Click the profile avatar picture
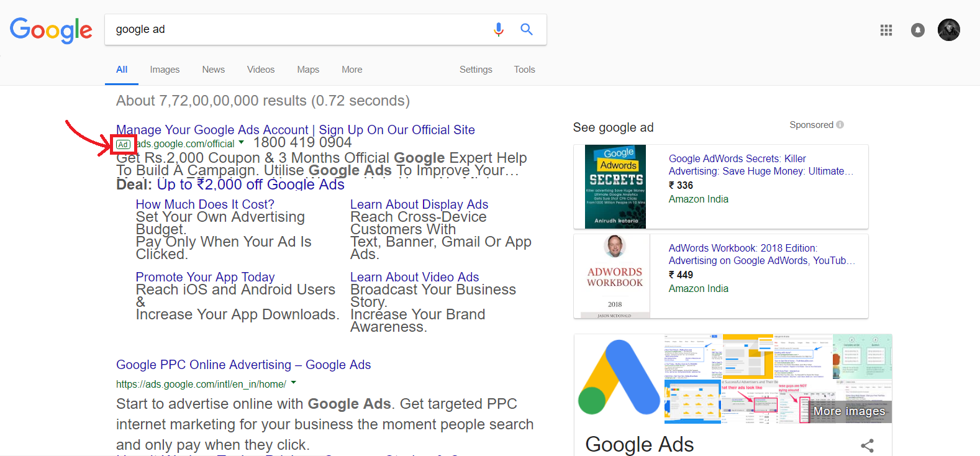980x456 pixels. coord(948,30)
